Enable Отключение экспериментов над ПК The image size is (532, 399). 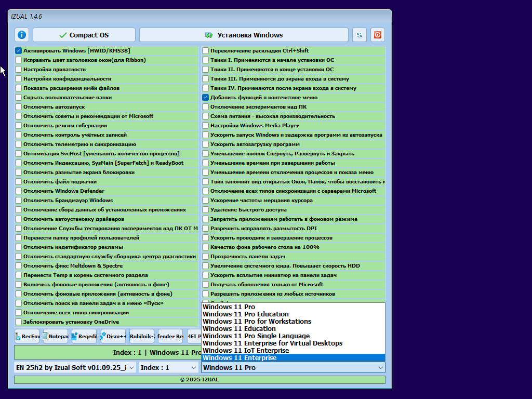point(205,107)
